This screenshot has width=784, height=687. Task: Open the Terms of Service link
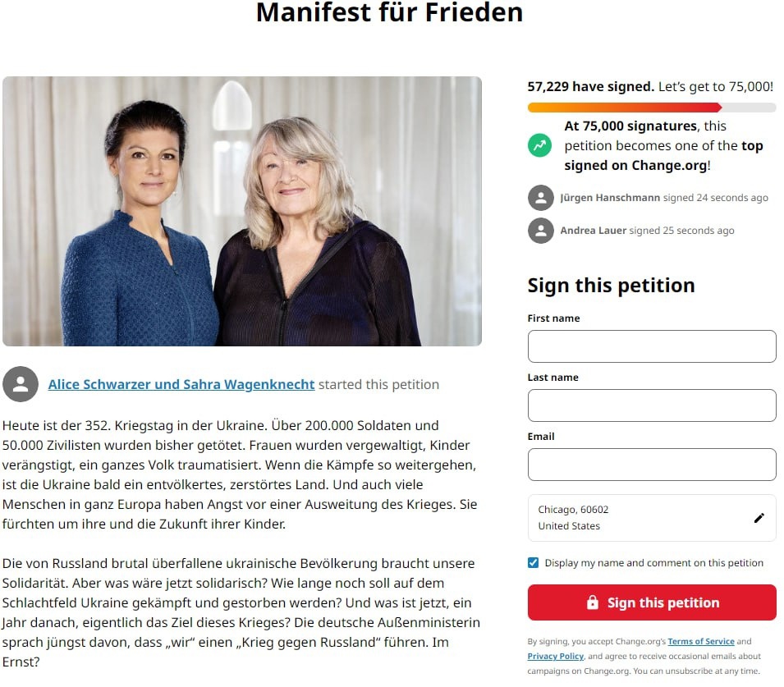point(700,641)
